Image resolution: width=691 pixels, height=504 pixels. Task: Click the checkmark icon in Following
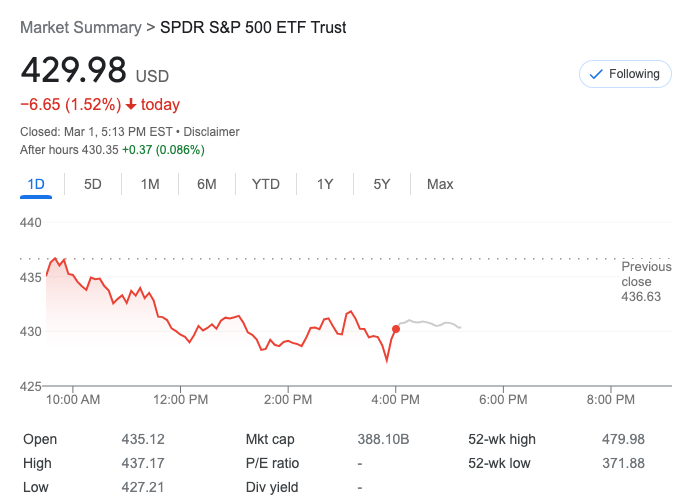click(x=597, y=74)
